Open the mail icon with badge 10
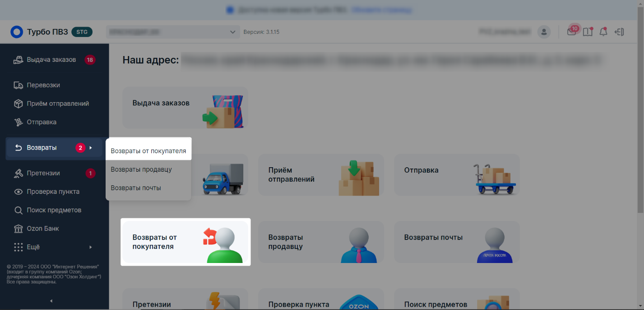The image size is (644, 310). click(x=572, y=32)
